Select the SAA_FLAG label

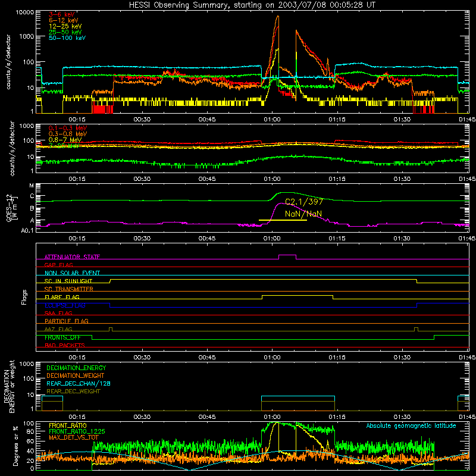tap(58, 313)
